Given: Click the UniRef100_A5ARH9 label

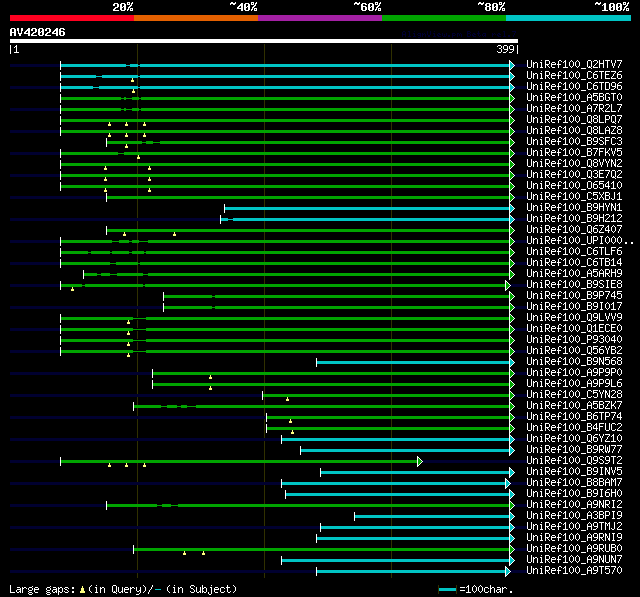Looking at the screenshot, I should [x=574, y=274].
